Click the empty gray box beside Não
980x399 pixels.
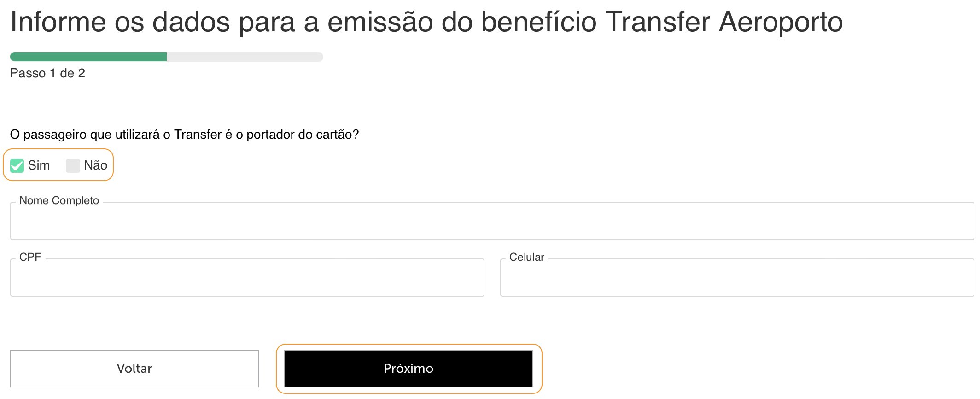tap(73, 166)
